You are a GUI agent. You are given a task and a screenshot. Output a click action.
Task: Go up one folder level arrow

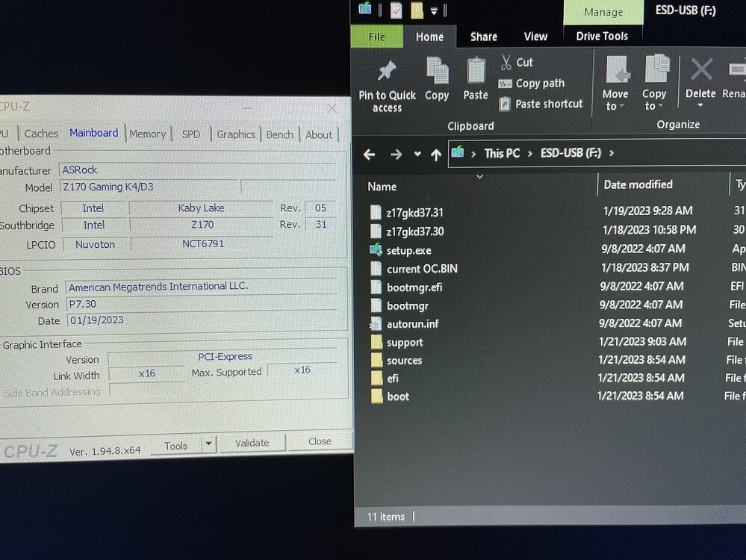pyautogui.click(x=436, y=155)
